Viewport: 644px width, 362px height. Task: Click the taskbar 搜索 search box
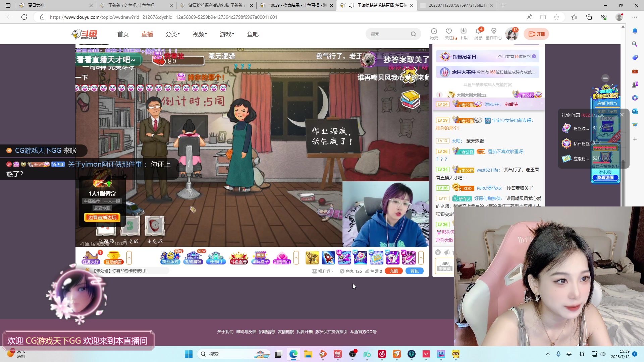(x=234, y=354)
